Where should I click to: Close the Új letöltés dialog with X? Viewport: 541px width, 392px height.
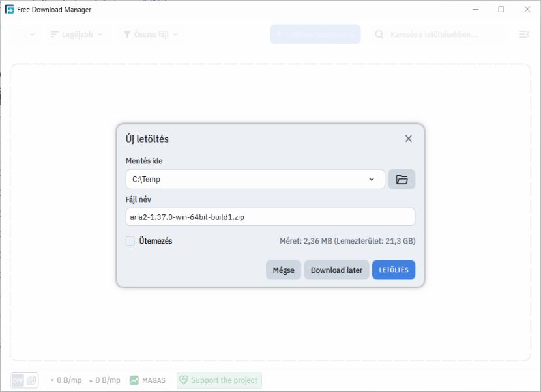point(408,139)
